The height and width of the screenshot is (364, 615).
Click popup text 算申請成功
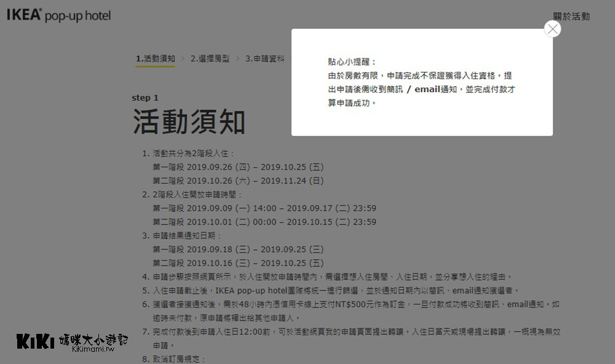[352, 103]
